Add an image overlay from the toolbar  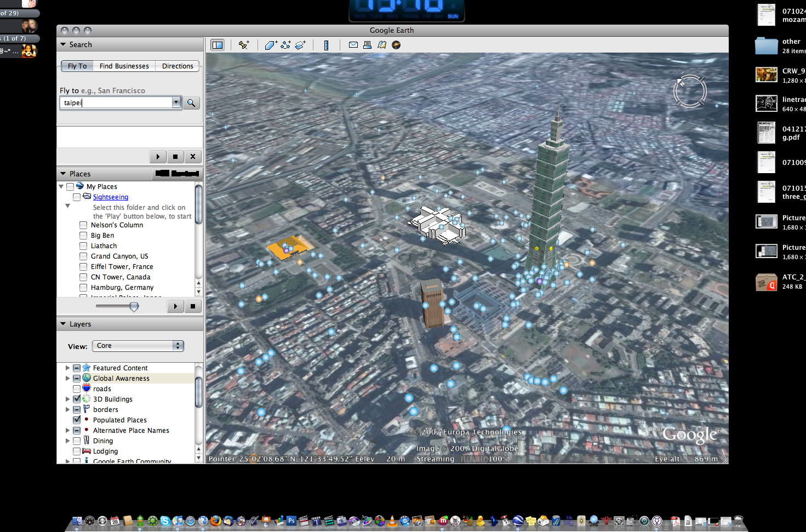click(x=300, y=45)
